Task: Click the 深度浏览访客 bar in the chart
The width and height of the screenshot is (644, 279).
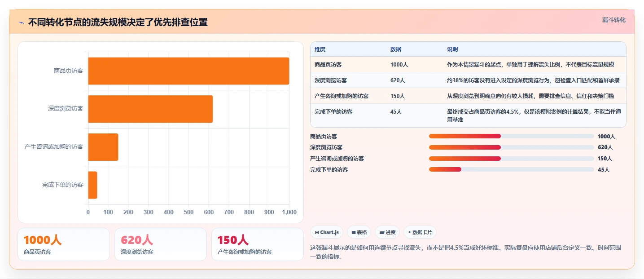Action: pos(150,109)
